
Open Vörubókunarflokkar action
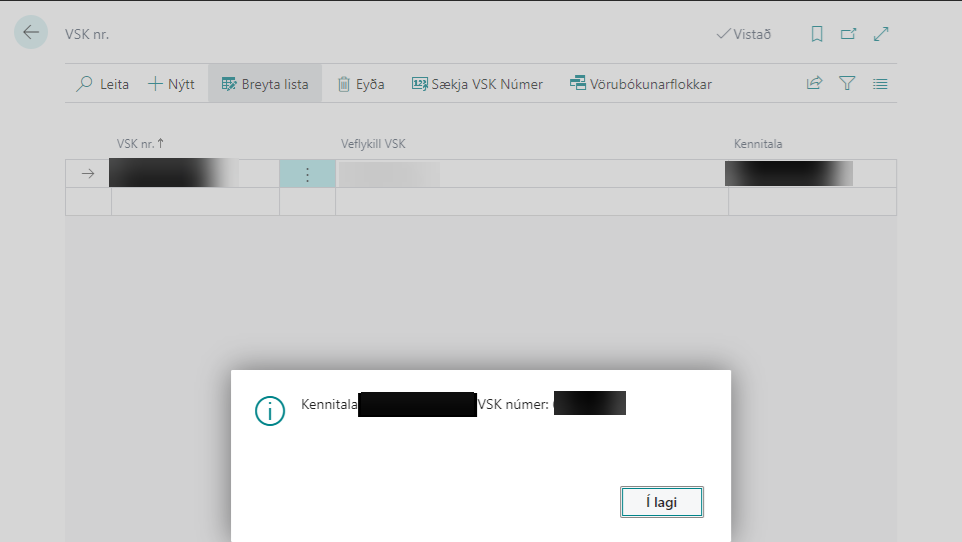(640, 84)
